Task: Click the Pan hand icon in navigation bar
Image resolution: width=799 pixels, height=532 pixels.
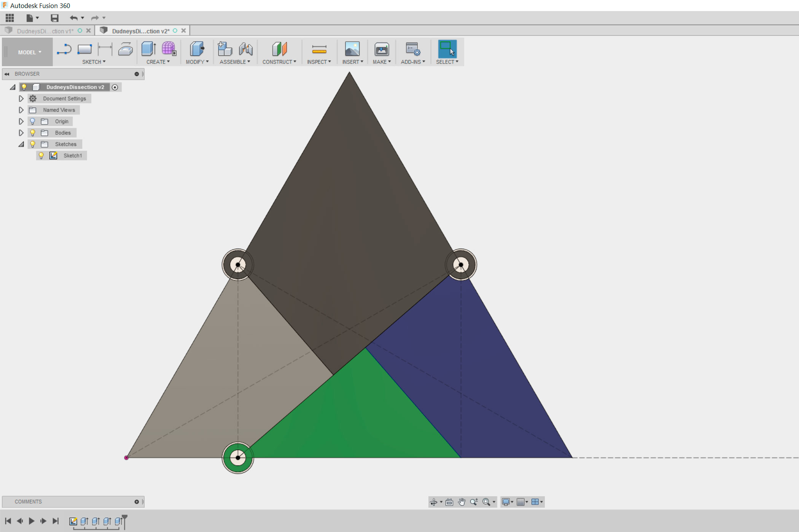Action: 462,502
